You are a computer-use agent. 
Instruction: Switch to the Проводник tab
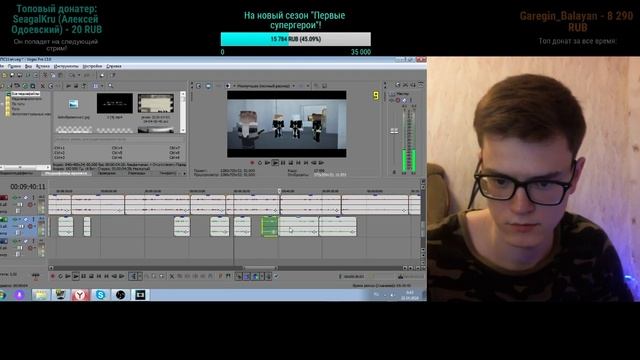coord(107,173)
